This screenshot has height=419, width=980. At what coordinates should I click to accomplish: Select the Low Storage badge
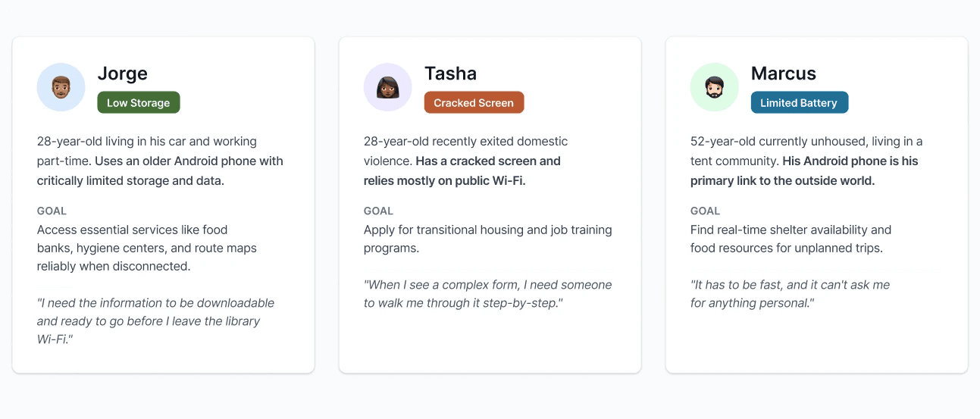pos(138,103)
